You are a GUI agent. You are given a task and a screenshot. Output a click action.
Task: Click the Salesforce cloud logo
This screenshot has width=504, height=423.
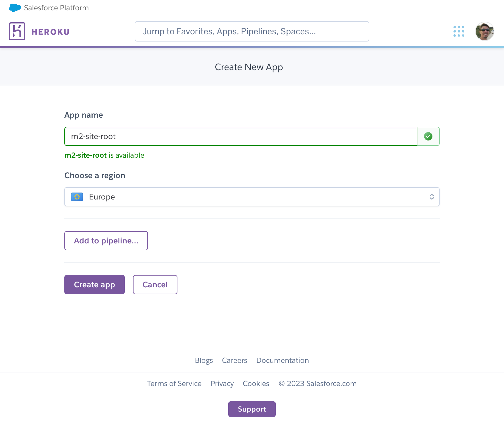coord(15,8)
